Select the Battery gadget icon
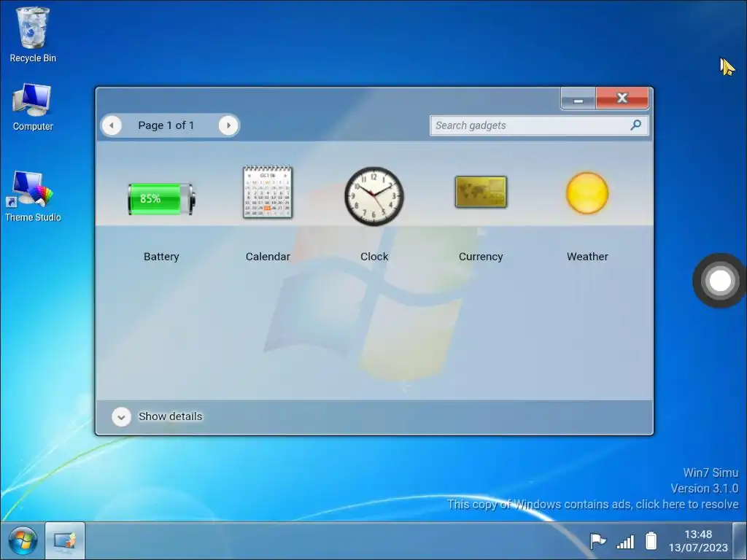 (161, 199)
